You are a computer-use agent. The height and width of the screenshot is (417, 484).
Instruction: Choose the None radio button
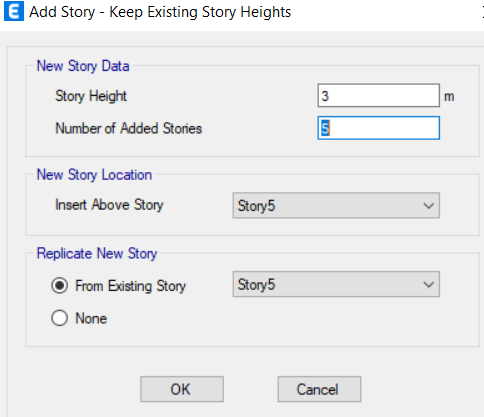(x=60, y=318)
